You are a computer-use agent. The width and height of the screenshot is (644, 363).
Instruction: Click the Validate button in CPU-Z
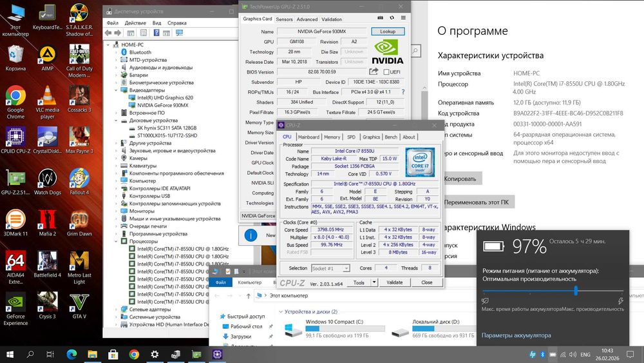coord(394,282)
